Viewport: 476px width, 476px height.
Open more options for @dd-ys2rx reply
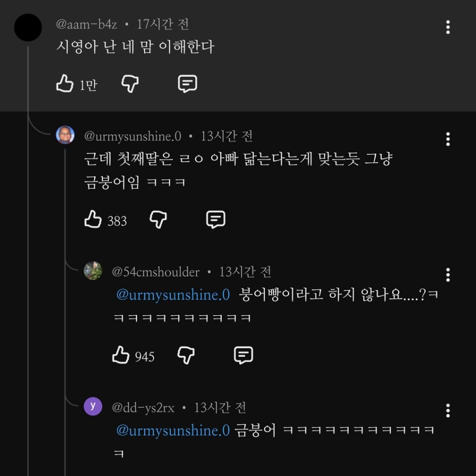(x=448, y=410)
